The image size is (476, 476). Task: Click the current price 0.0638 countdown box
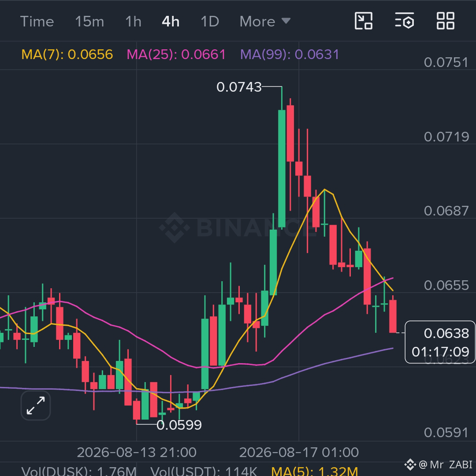[x=440, y=342]
